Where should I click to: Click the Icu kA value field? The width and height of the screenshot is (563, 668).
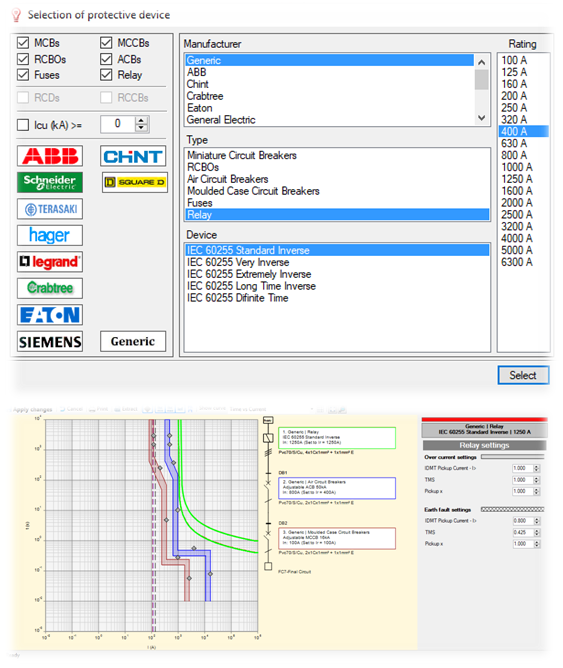(x=118, y=124)
